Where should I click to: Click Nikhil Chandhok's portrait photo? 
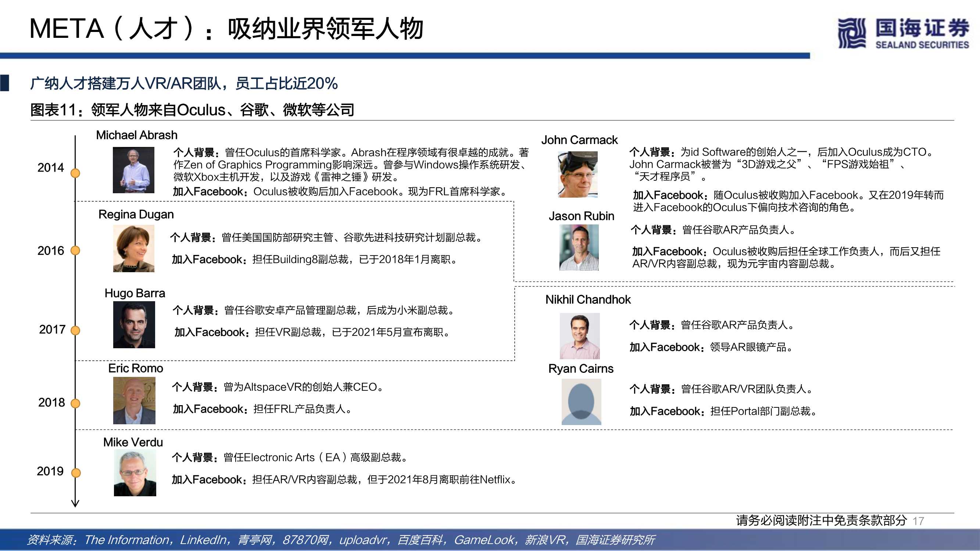click(579, 336)
